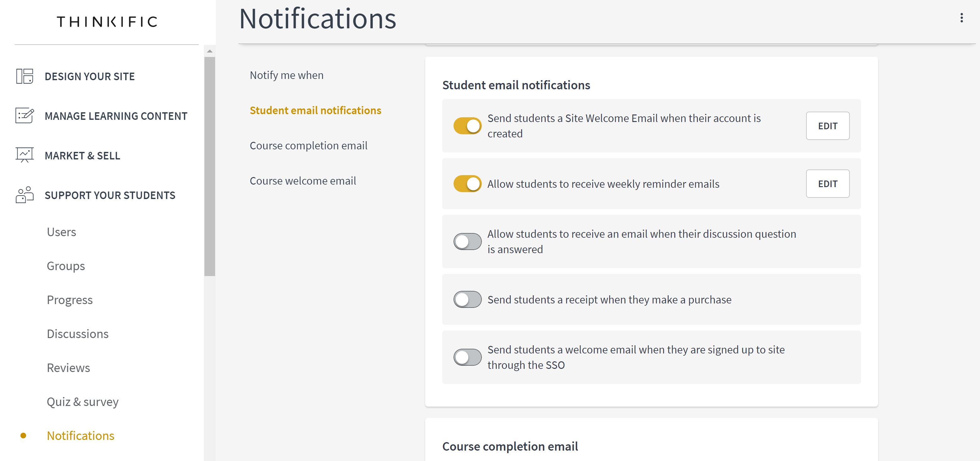Open the Groups page
The image size is (980, 461).
[x=66, y=266]
